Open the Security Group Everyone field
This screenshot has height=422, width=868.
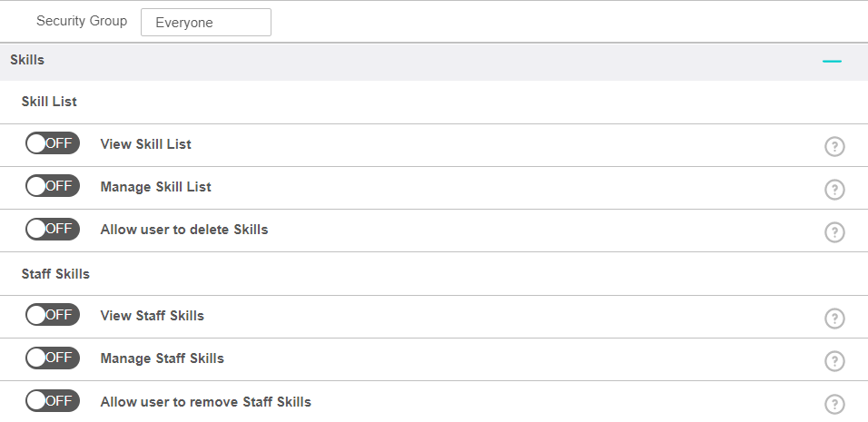point(206,23)
